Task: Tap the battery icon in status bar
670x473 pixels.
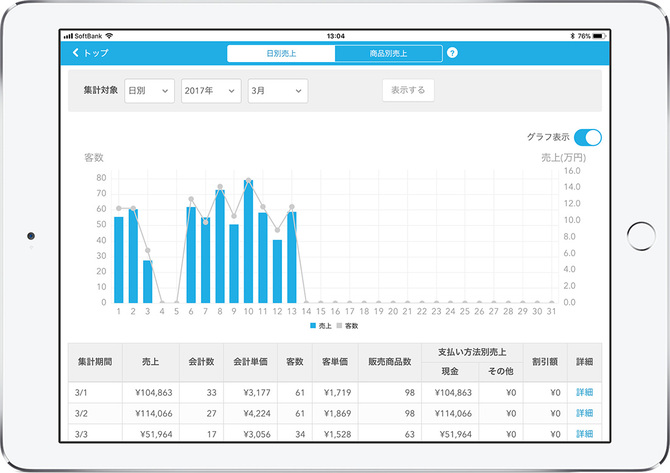Action: point(599,36)
